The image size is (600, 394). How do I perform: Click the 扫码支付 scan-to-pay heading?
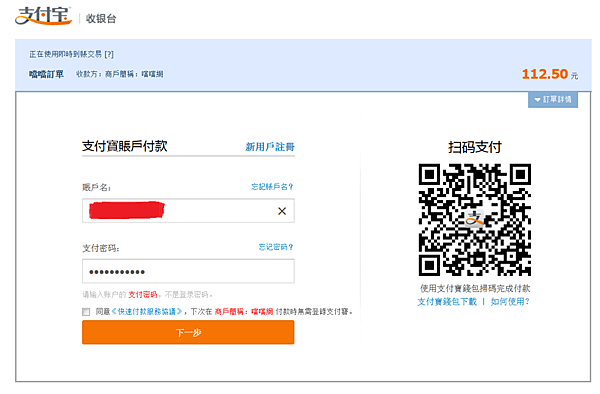475,147
